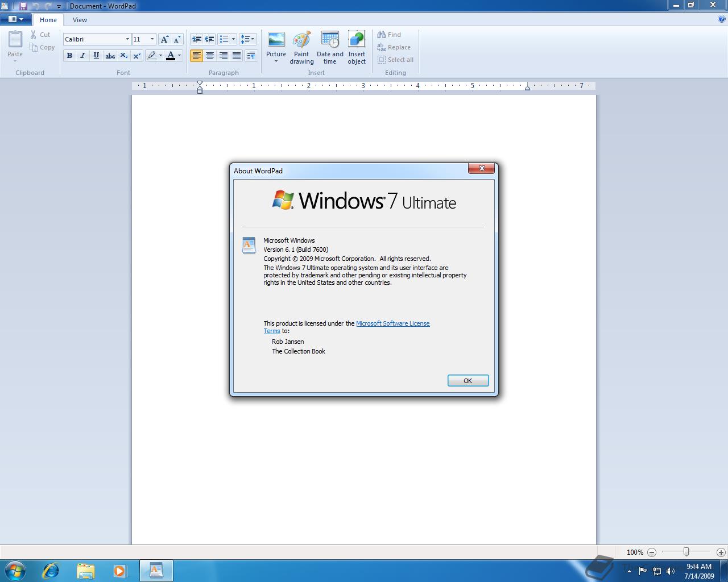
Task: Open Windows Explorer folder on taskbar
Action: pos(85,571)
